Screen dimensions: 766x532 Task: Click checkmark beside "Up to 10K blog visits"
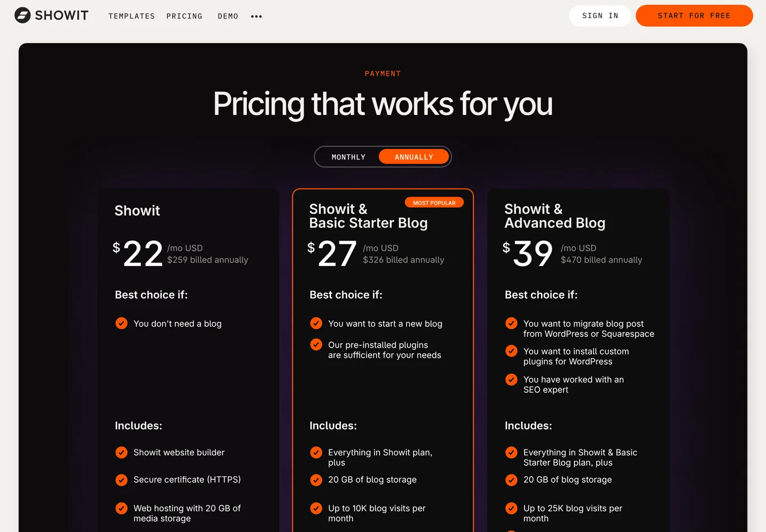[x=316, y=508]
